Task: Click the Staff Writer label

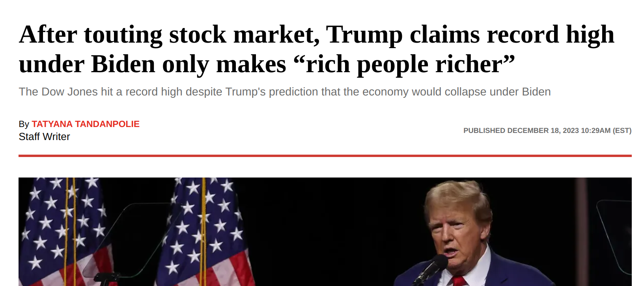Action: point(44,137)
